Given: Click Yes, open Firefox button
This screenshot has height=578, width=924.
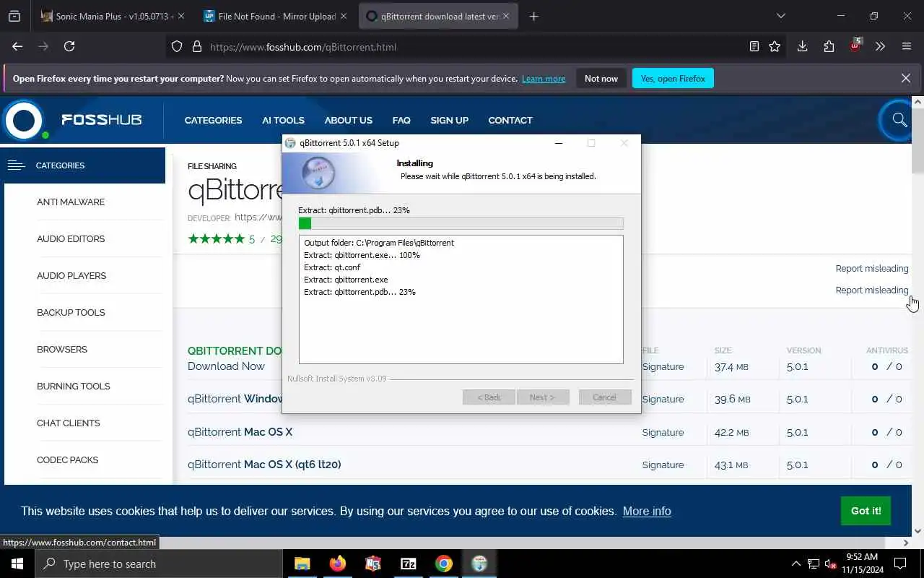Looking at the screenshot, I should pyautogui.click(x=673, y=78).
